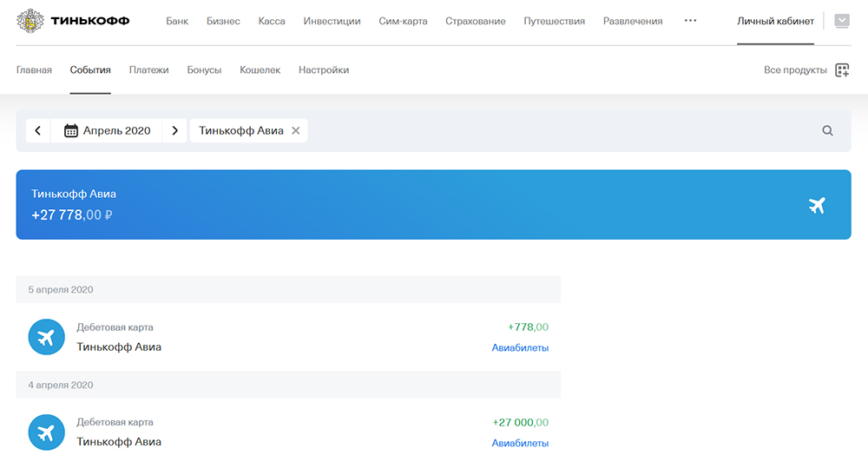Open the Кошелек tab
Viewport: 868px width, 462px height.
260,69
